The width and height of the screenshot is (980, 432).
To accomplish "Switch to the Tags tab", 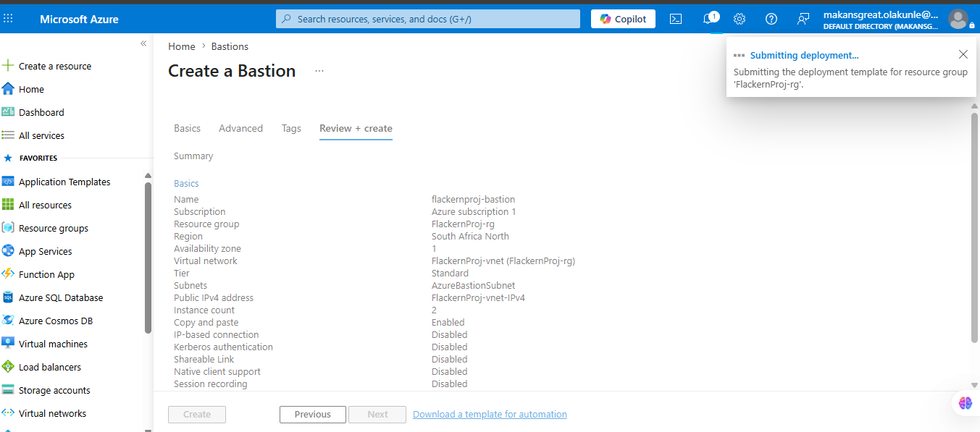I will tap(291, 128).
